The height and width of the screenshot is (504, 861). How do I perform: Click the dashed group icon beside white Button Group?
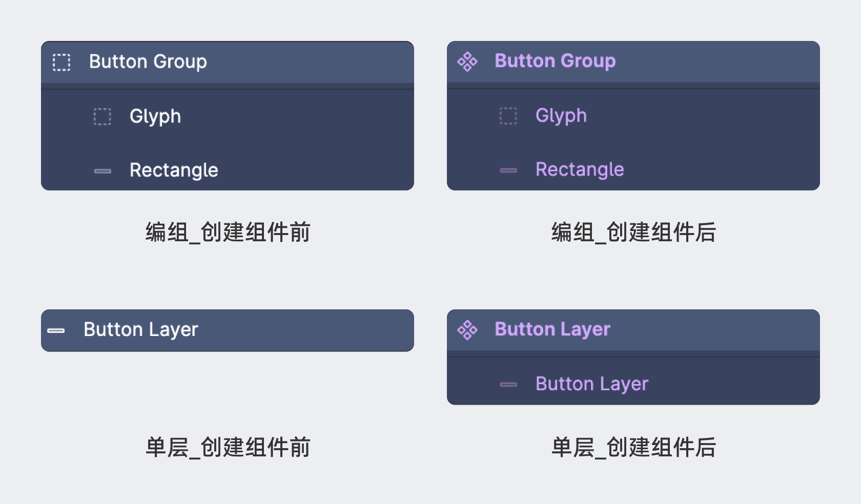click(x=61, y=62)
